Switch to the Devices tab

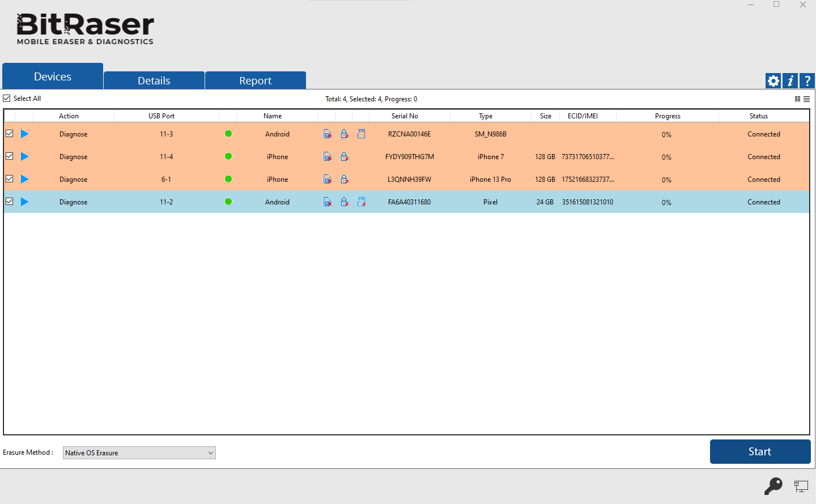click(53, 76)
